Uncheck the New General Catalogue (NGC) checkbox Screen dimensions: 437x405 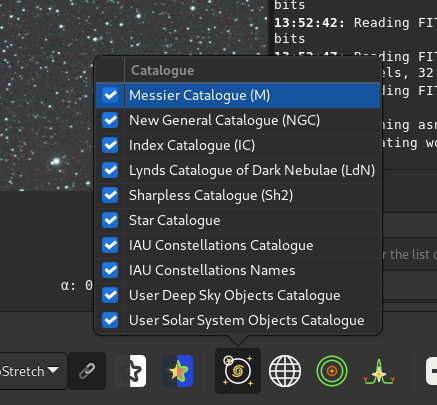(x=110, y=120)
